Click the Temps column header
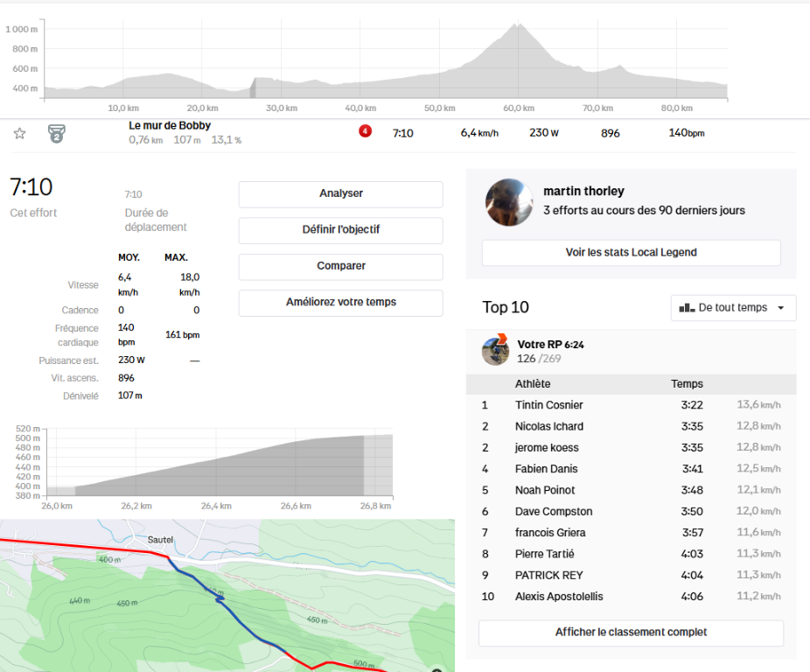Image resolution: width=810 pixels, height=672 pixels. pyautogui.click(x=687, y=383)
